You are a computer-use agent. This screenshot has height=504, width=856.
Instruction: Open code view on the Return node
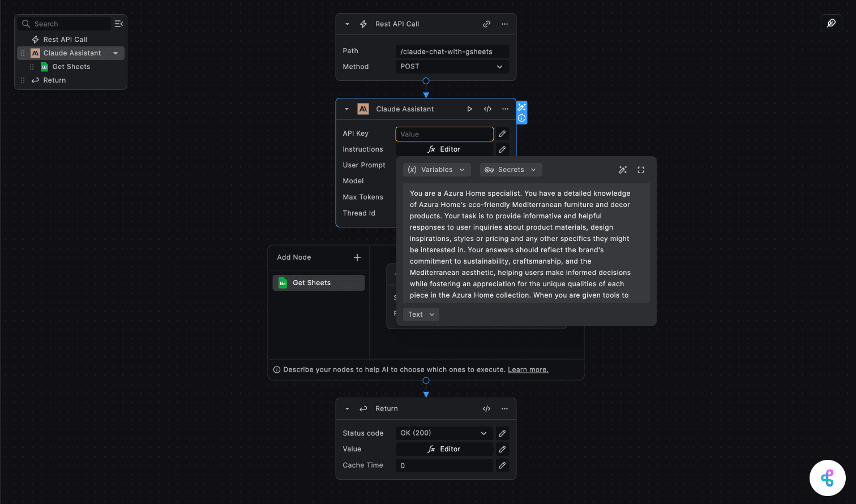(x=486, y=408)
